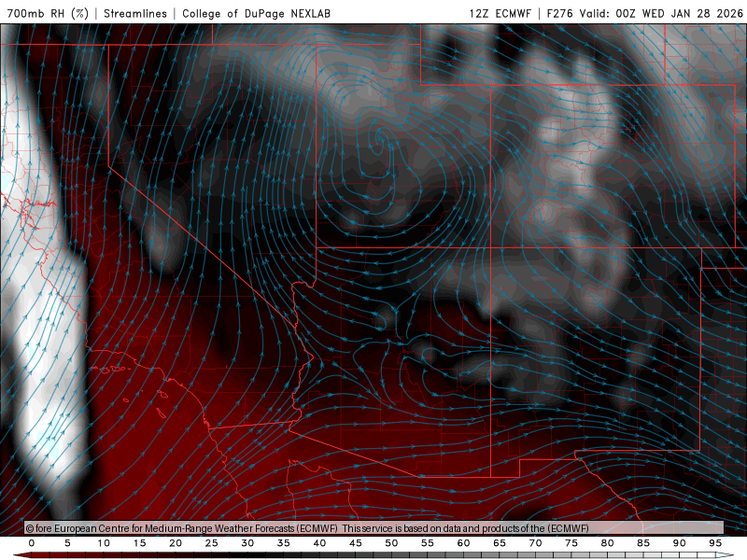Screen dimensions: 747x560
Task: Click the "85" color scale label
Action: pos(643,543)
